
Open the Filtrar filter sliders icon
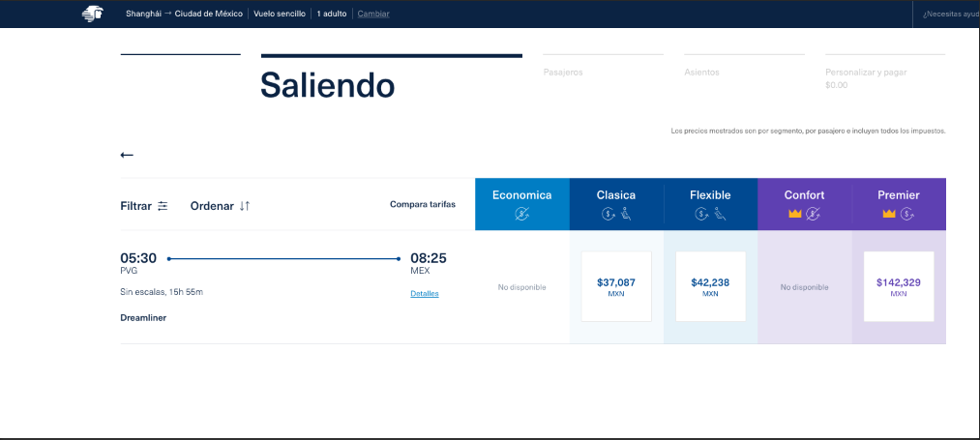coord(163,206)
